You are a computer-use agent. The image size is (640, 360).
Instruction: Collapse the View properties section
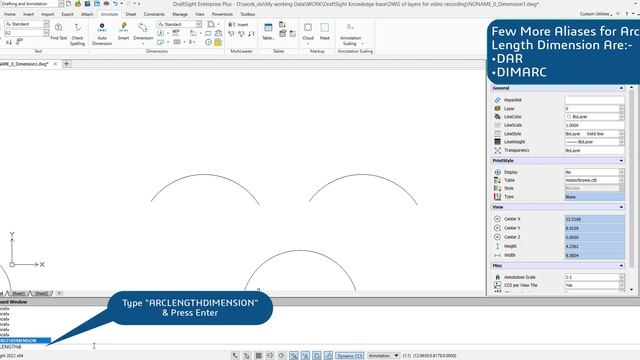(x=621, y=207)
